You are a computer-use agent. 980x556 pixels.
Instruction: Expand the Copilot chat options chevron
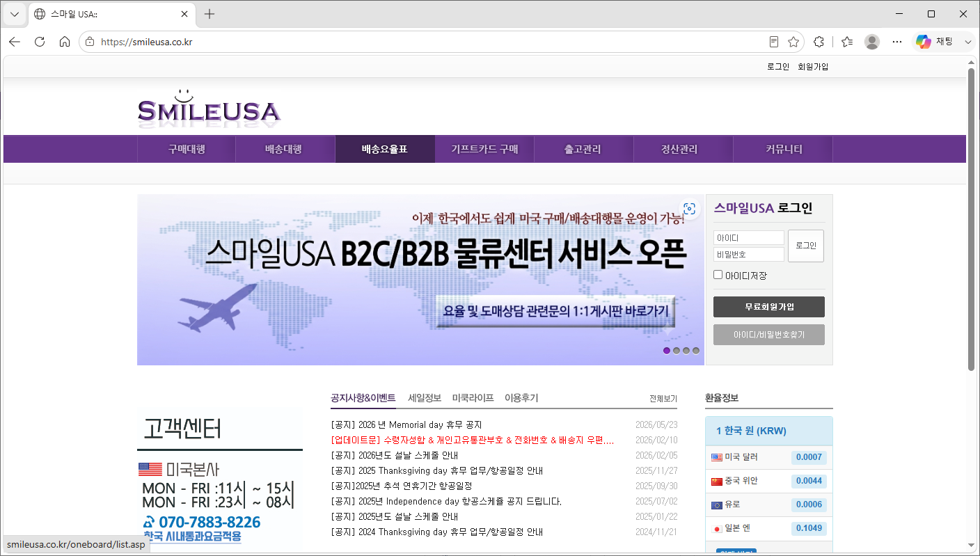967,42
